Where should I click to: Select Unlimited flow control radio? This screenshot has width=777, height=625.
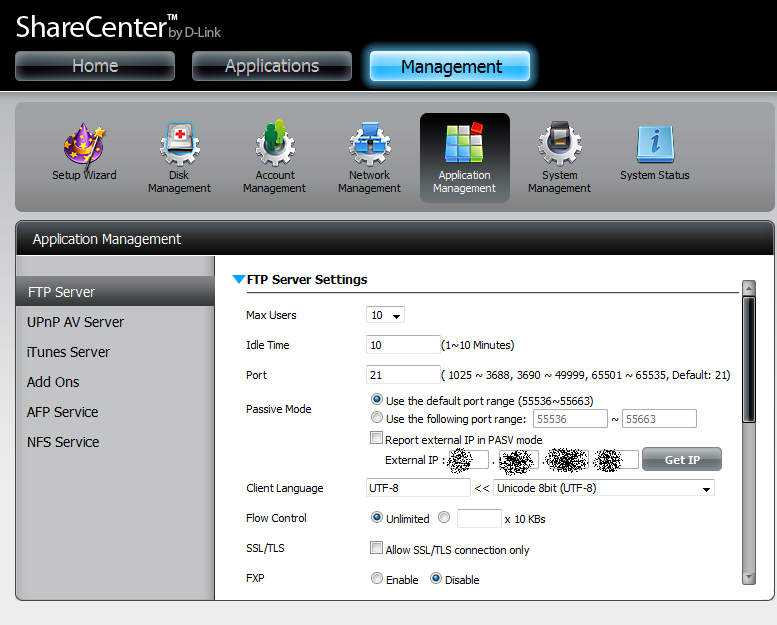pyautogui.click(x=377, y=517)
